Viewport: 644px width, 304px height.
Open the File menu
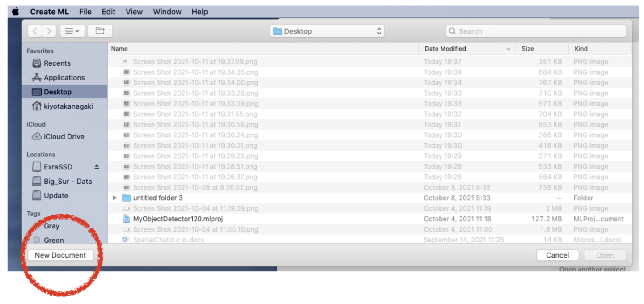(85, 12)
